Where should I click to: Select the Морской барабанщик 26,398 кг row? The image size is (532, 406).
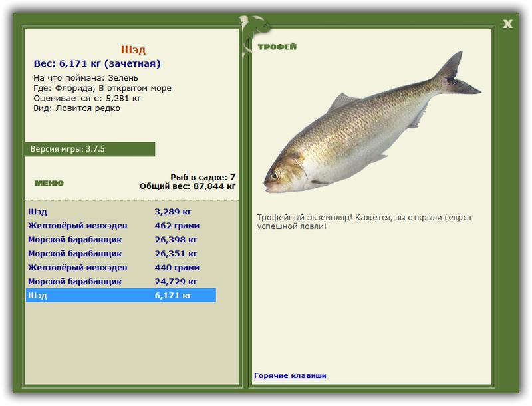(x=121, y=240)
